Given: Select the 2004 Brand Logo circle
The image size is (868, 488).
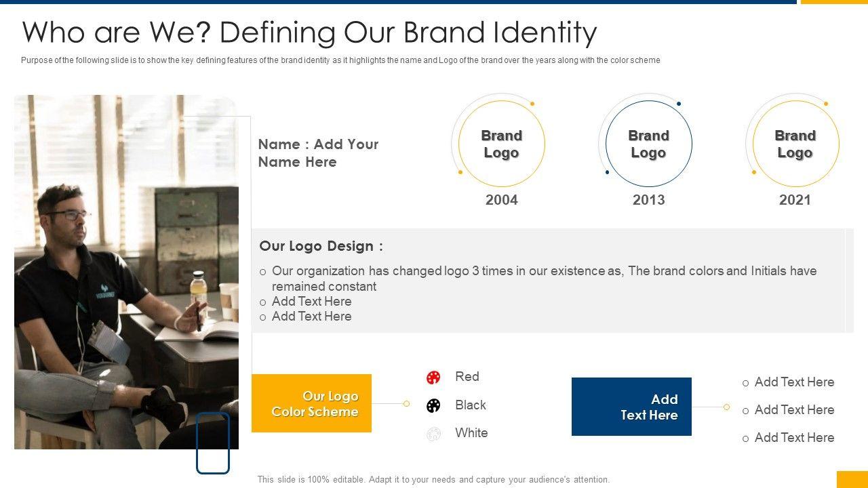Looking at the screenshot, I should [501, 144].
